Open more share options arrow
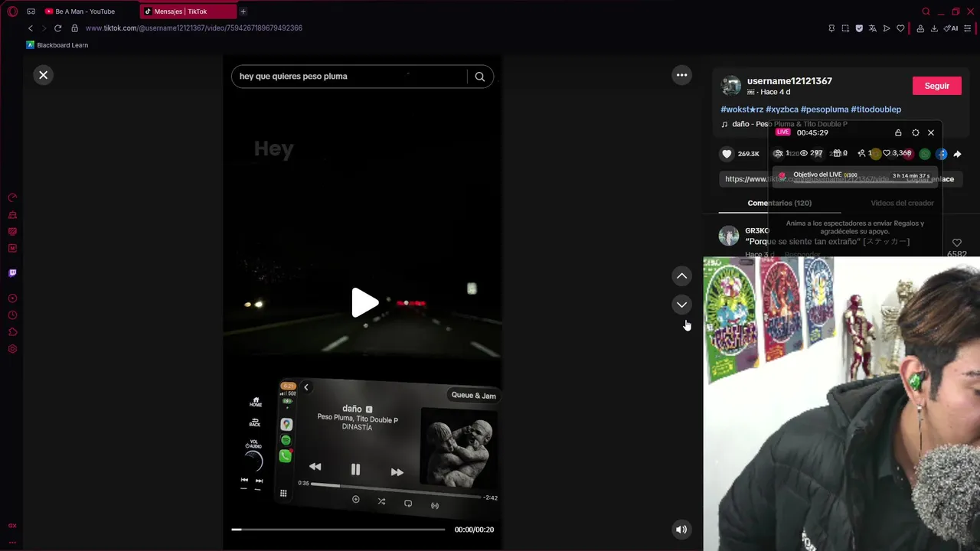Screen dimensions: 980x551 coord(957,154)
